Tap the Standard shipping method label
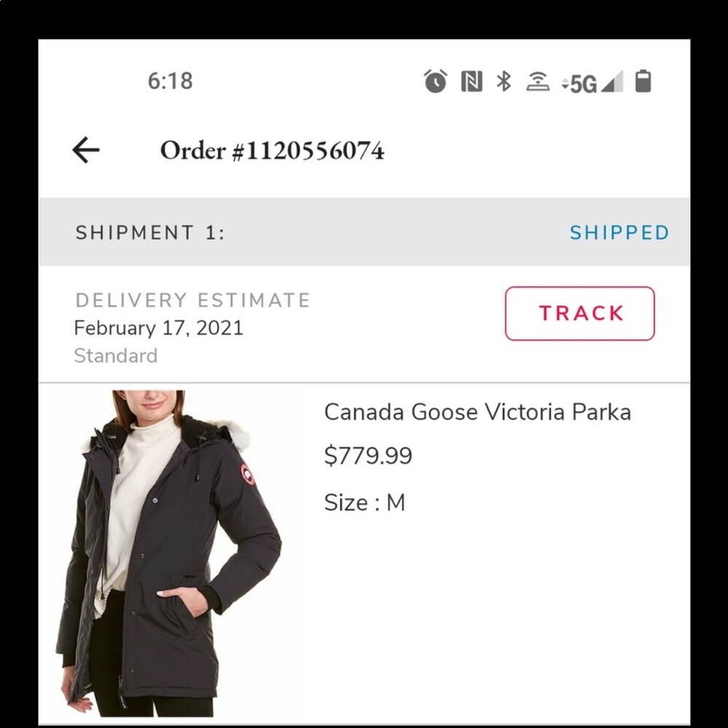The height and width of the screenshot is (728, 728). [116, 355]
